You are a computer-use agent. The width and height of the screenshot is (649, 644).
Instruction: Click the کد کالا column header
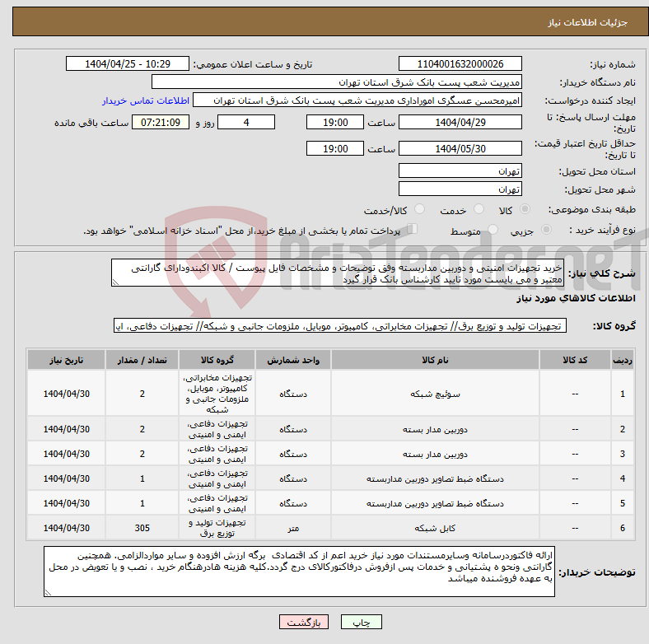pos(575,360)
